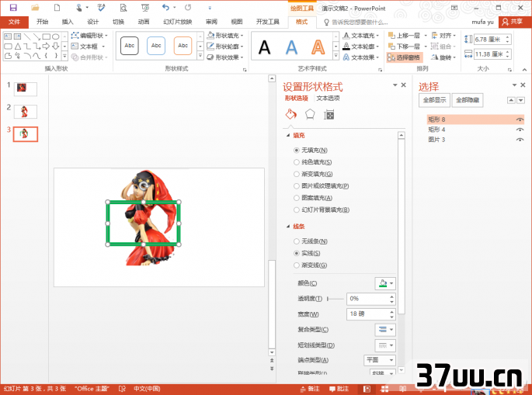
Task: Click the Redo icon in quick access toolbar
Action: click(188, 8)
